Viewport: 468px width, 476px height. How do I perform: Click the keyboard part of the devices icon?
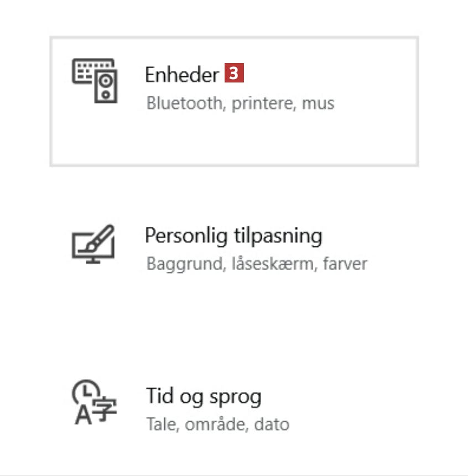(x=91, y=70)
